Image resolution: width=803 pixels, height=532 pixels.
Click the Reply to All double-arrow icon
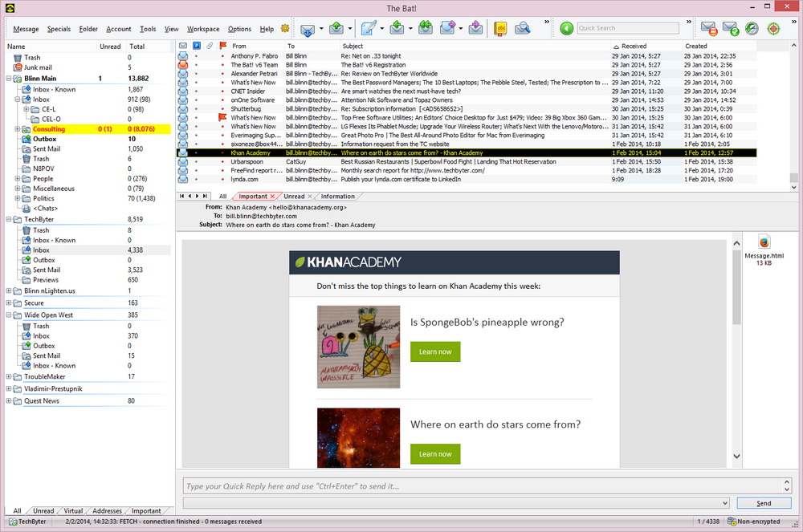[x=426, y=28]
